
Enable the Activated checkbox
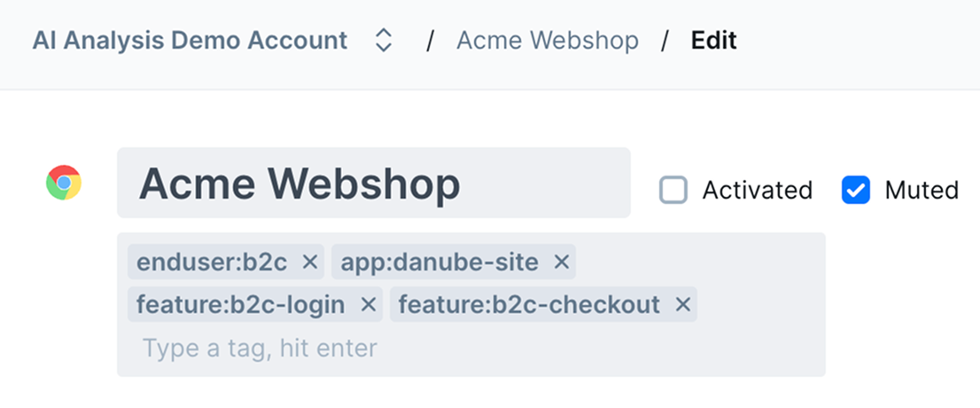[673, 190]
